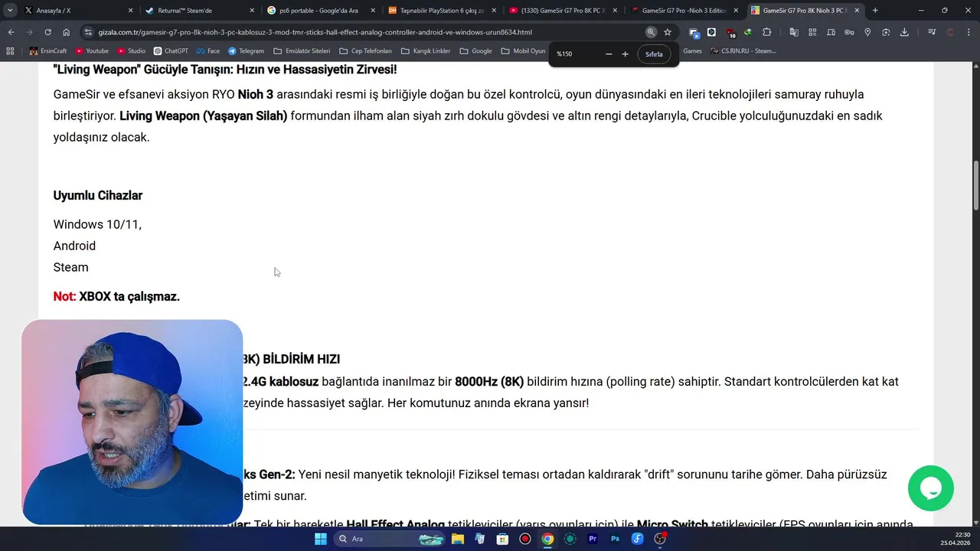Reload the current page
This screenshot has height=551, width=980.
47,32
